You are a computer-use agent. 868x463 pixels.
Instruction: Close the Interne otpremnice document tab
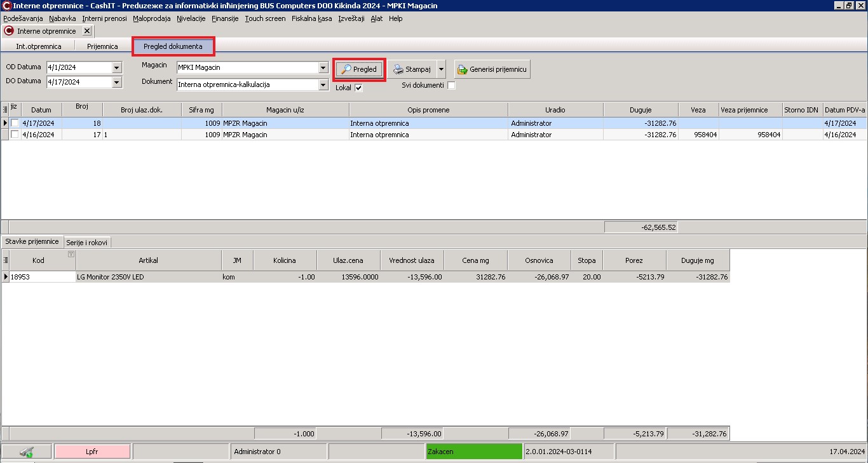click(x=87, y=30)
